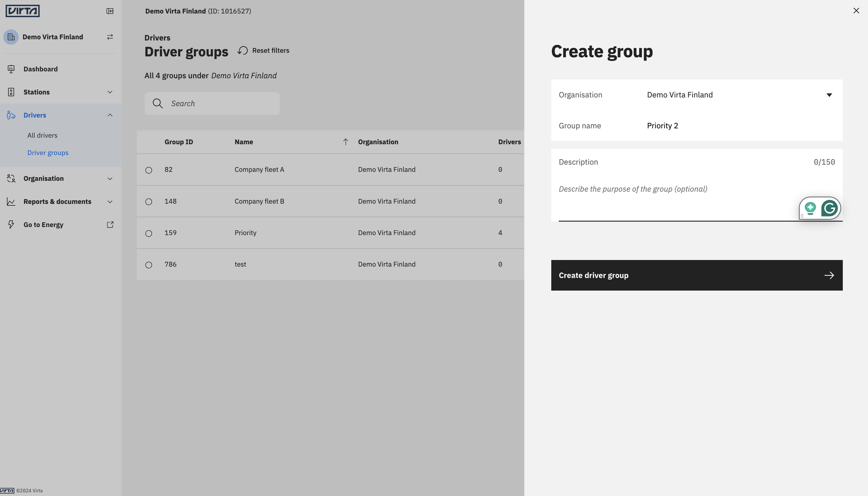Click group ID 786 cell
Image resolution: width=868 pixels, height=496 pixels.
[170, 264]
